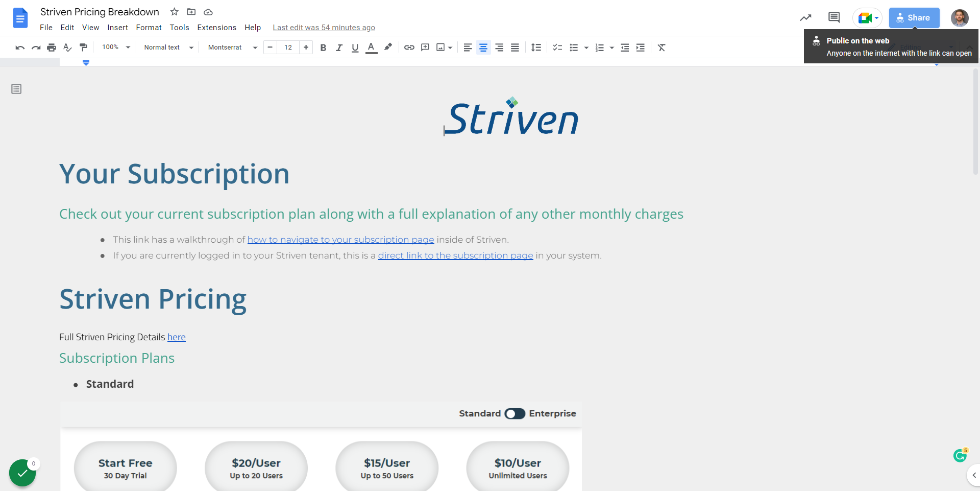Toggle underline formatting
Image resolution: width=980 pixels, height=491 pixels.
[x=355, y=48]
